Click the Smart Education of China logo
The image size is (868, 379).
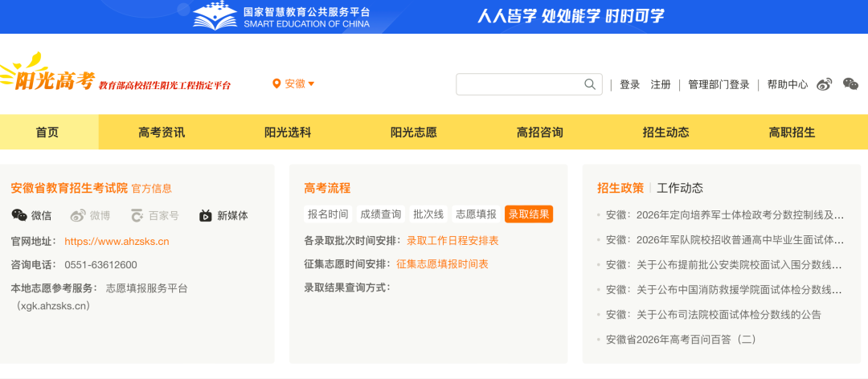[281, 16]
